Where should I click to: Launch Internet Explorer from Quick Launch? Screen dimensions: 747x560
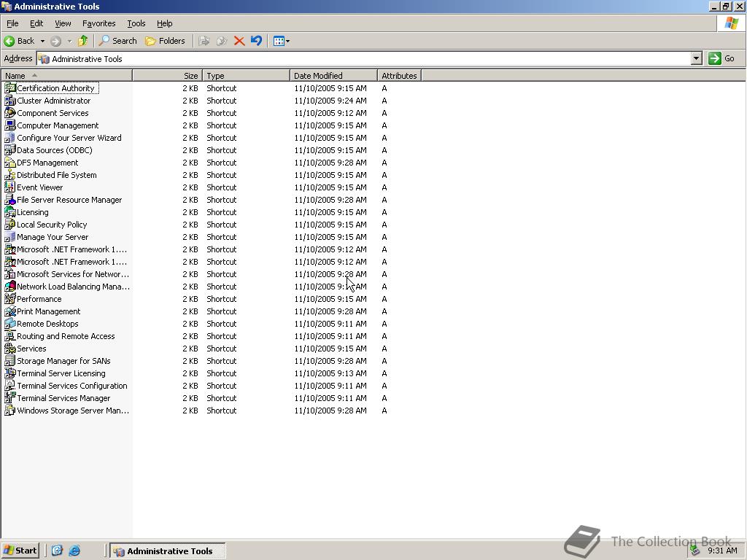coord(74,551)
